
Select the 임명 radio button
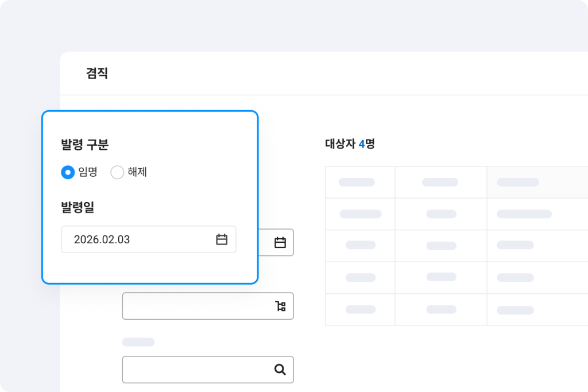[68, 172]
